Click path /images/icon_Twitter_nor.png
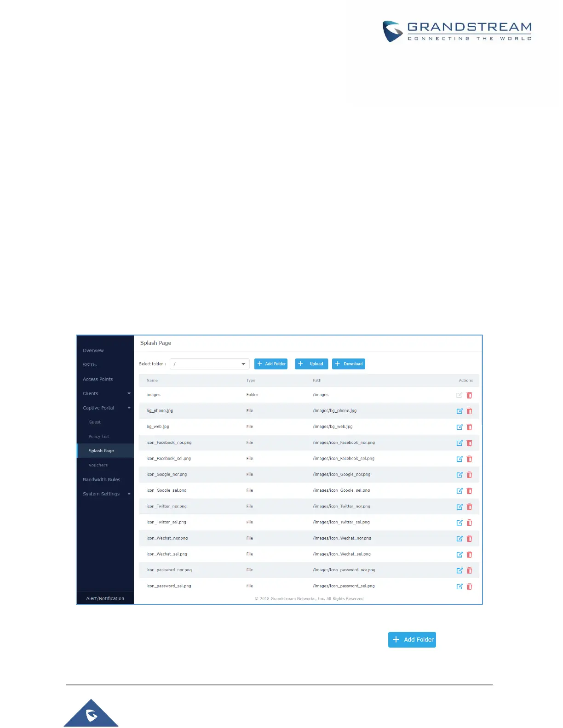 coord(341,506)
